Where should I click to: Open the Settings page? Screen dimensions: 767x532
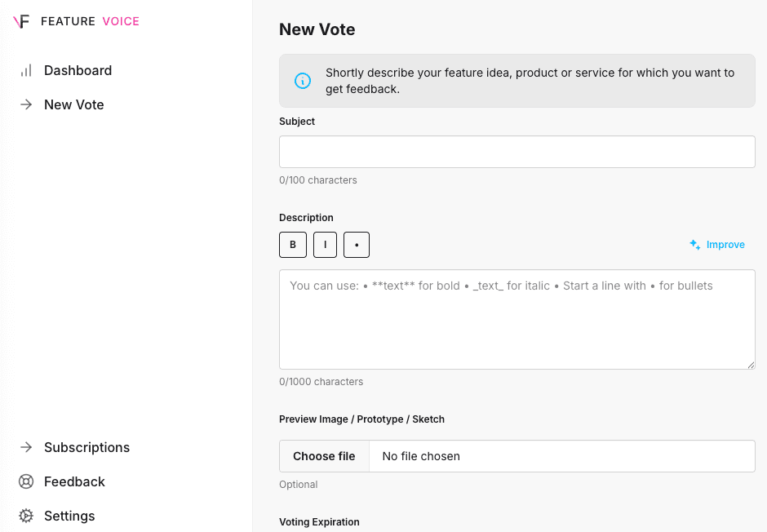(69, 516)
